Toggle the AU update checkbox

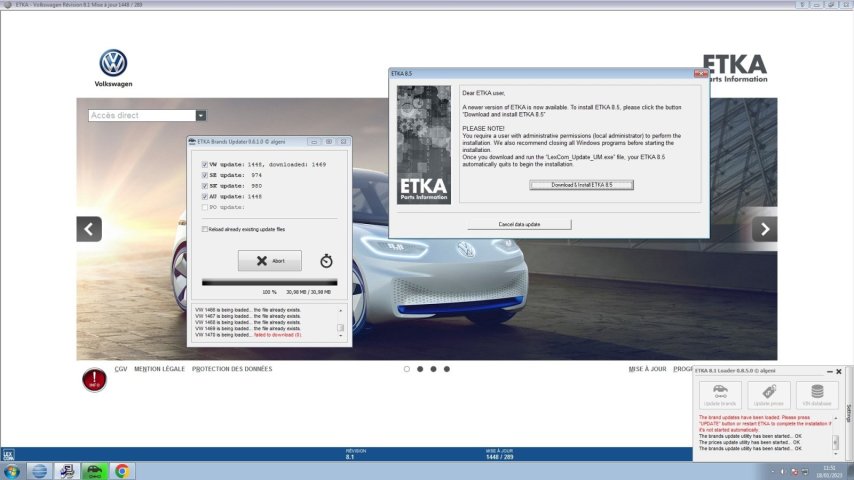pyautogui.click(x=205, y=196)
